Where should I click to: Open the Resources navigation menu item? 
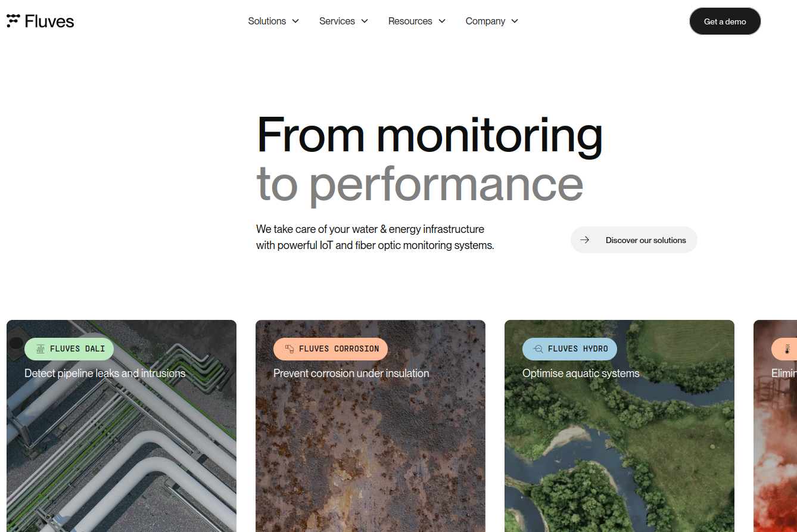pos(410,21)
